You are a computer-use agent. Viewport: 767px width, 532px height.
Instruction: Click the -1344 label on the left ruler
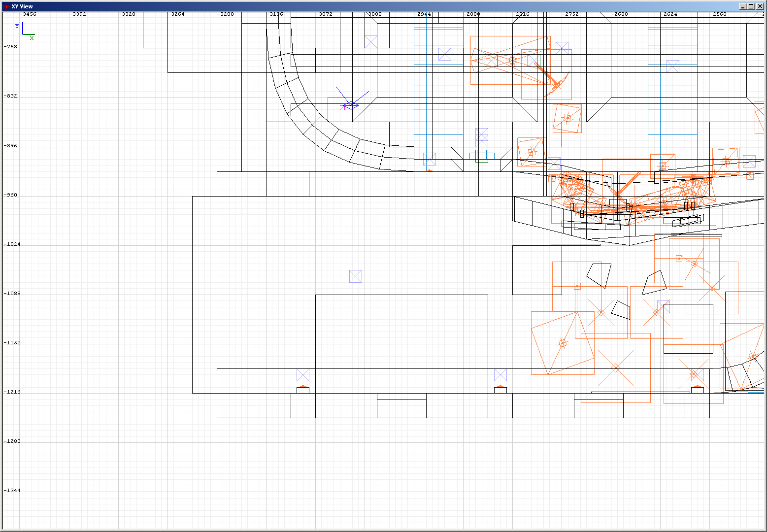coord(12,491)
